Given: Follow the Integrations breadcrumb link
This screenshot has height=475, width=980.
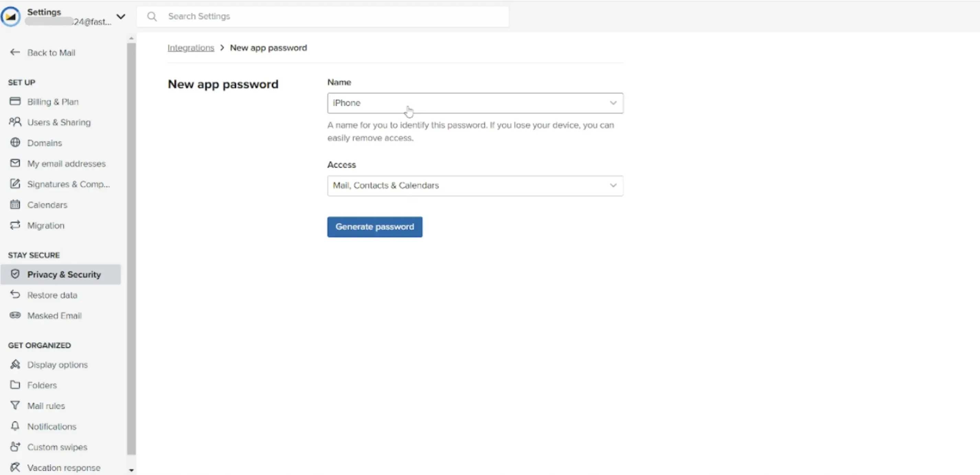Looking at the screenshot, I should [x=191, y=48].
